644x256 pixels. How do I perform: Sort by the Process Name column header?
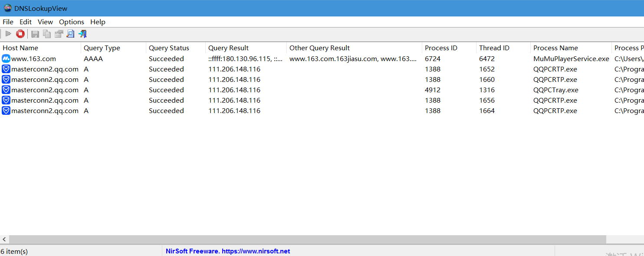571,48
